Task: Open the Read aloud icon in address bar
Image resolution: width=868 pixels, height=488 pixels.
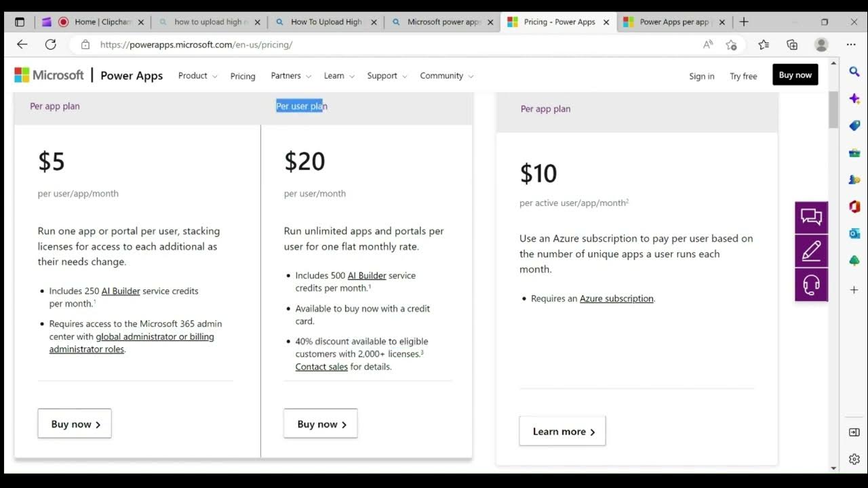Action: tap(708, 45)
